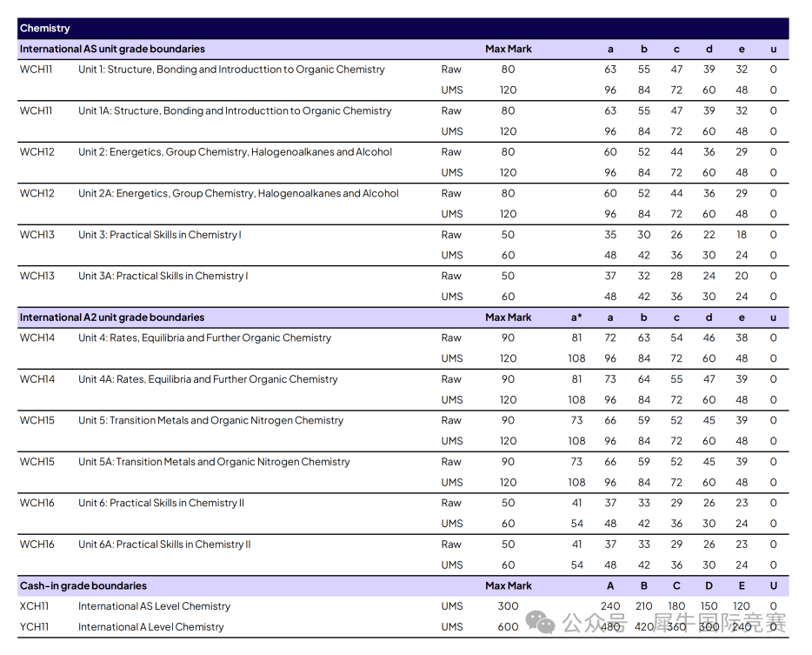
Task: Select the International A2 unit grade boundaries heading
Action: [112, 317]
